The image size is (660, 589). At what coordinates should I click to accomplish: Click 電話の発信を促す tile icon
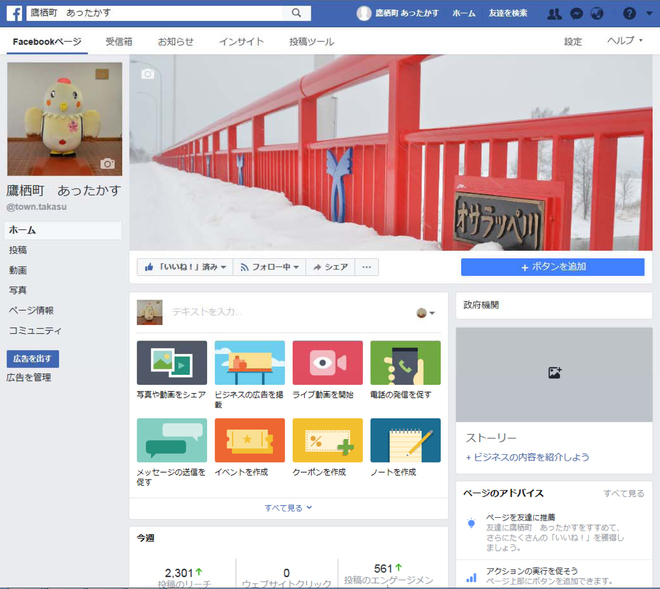405,362
